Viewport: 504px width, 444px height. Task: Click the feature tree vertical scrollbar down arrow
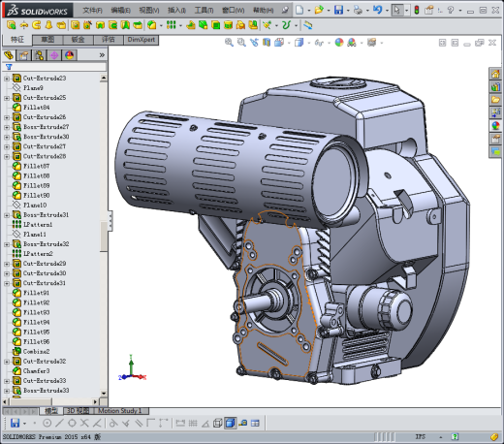click(104, 394)
